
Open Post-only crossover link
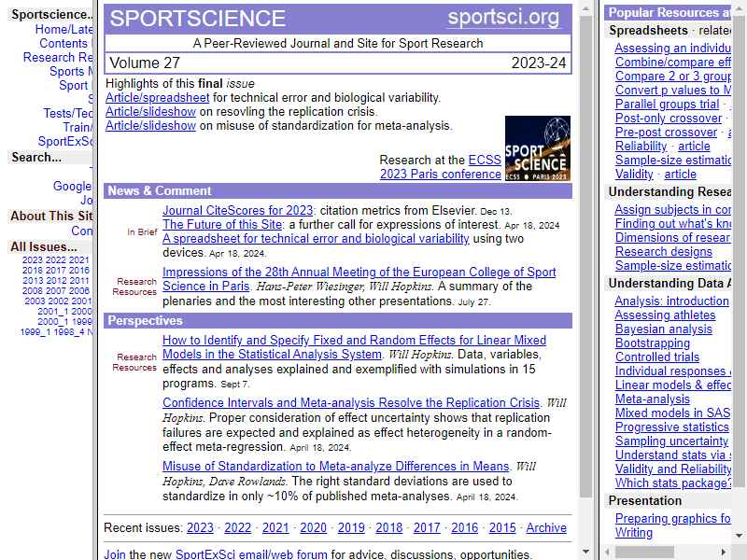click(x=669, y=119)
